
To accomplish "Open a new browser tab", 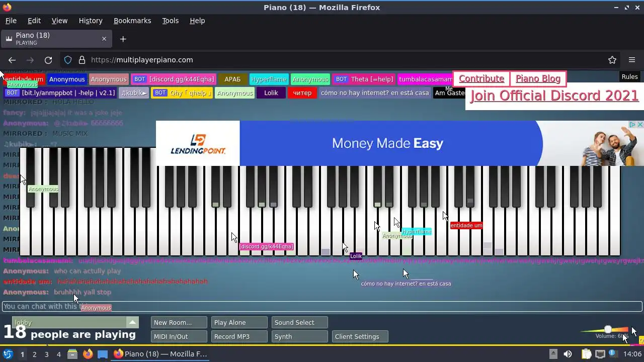I will pyautogui.click(x=123, y=39).
